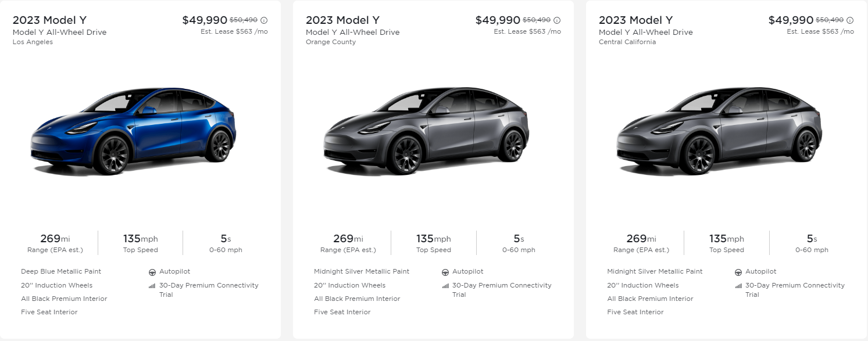Select the Five Seat Interior entry on the last card
Image resolution: width=868 pixels, height=341 pixels.
(635, 312)
